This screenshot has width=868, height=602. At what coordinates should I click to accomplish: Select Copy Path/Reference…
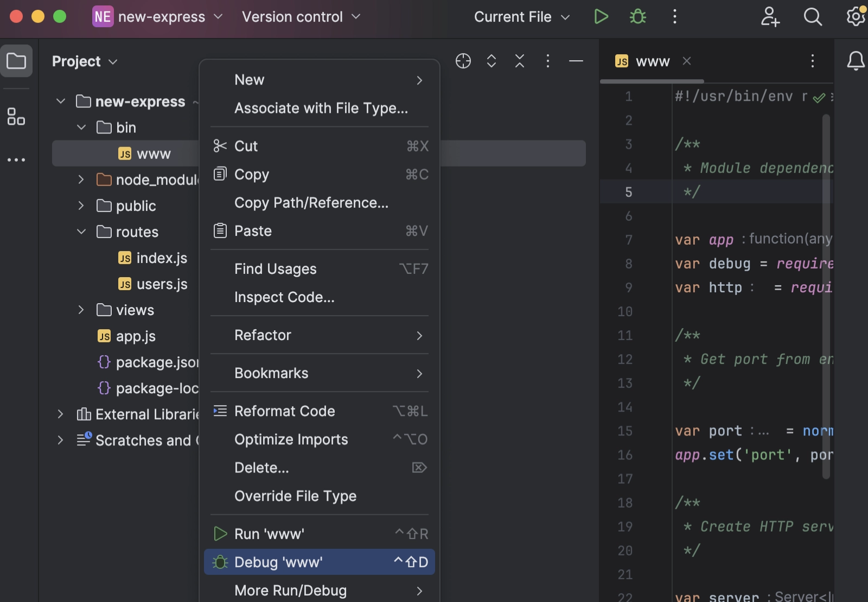pyautogui.click(x=320, y=203)
